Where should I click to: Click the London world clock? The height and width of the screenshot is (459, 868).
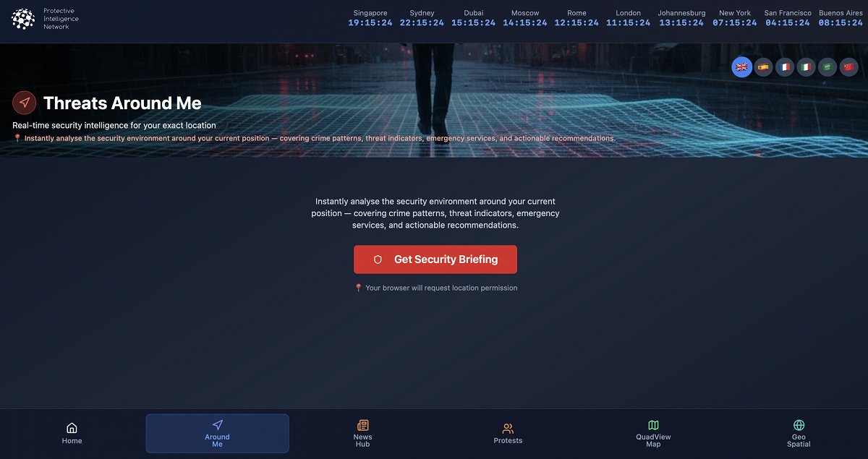point(628,18)
